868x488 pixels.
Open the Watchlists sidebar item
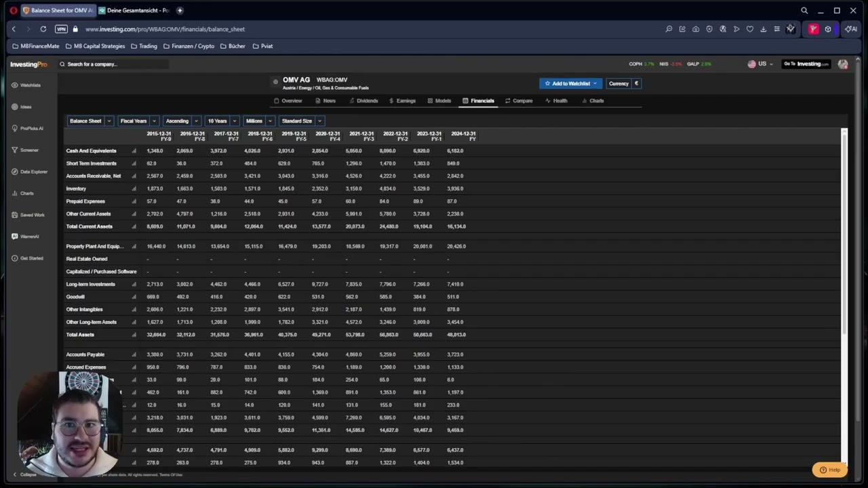(26, 85)
